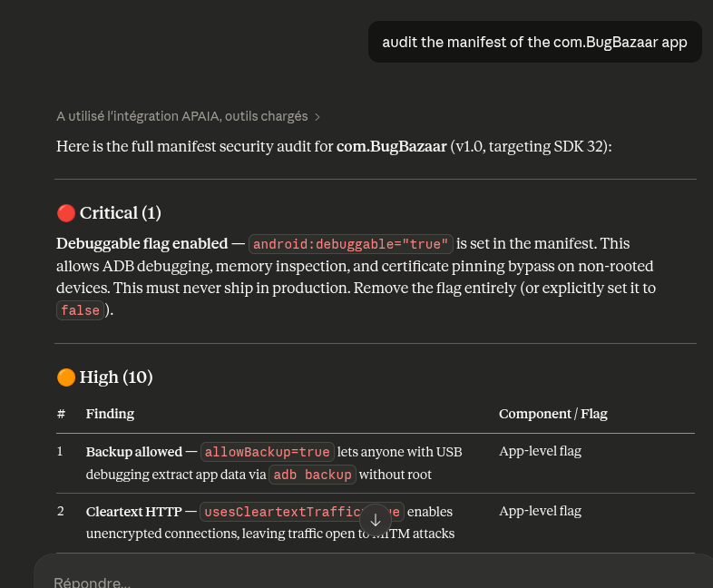Click the "Finding" column header

[x=110, y=414]
